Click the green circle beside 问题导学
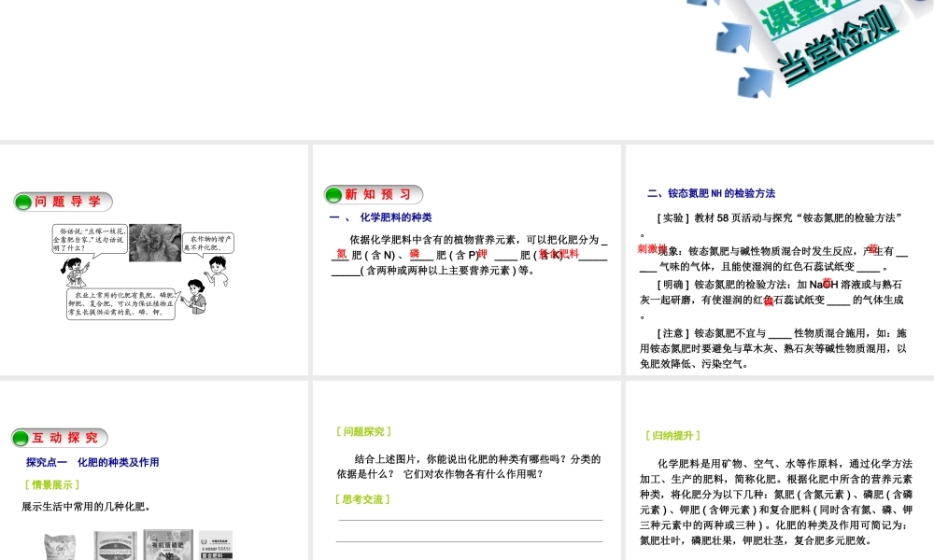This screenshot has width=934, height=560. click(x=23, y=203)
